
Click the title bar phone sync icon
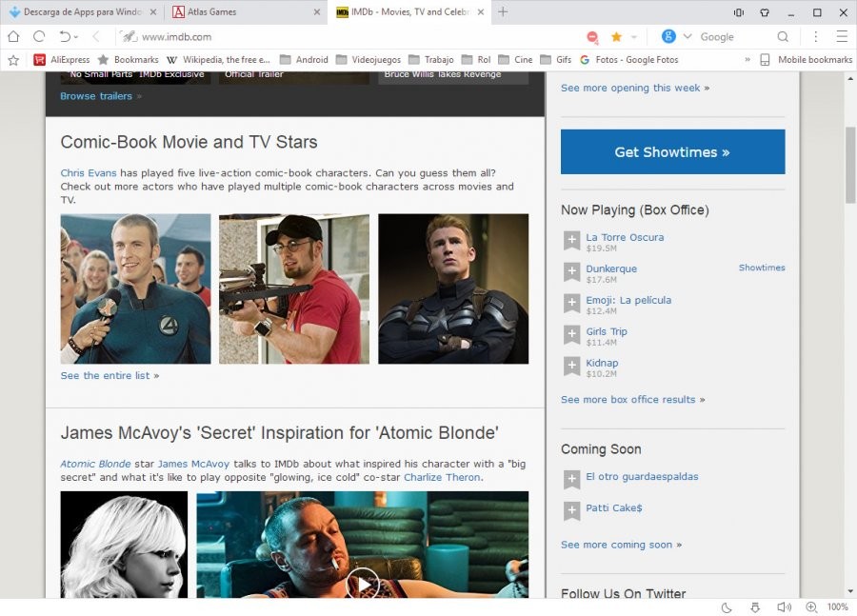point(739,12)
